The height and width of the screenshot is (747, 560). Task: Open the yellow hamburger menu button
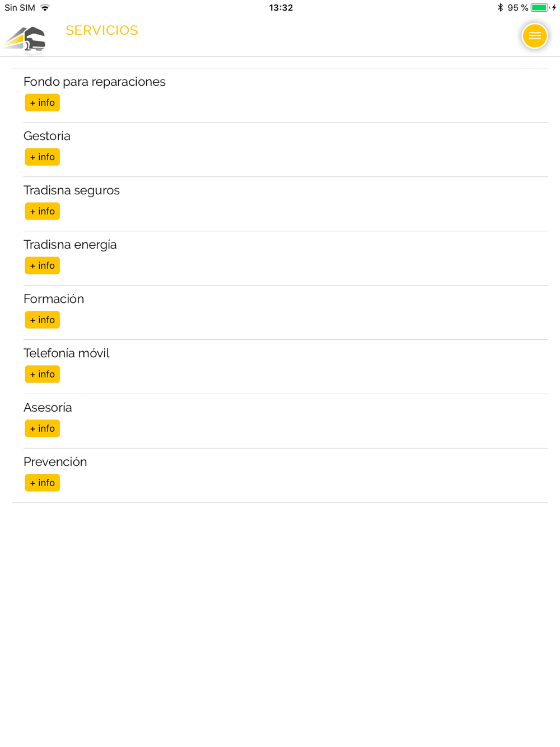[534, 36]
